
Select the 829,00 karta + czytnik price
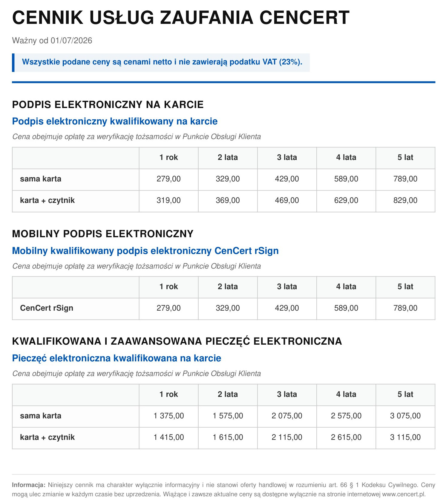coord(405,201)
